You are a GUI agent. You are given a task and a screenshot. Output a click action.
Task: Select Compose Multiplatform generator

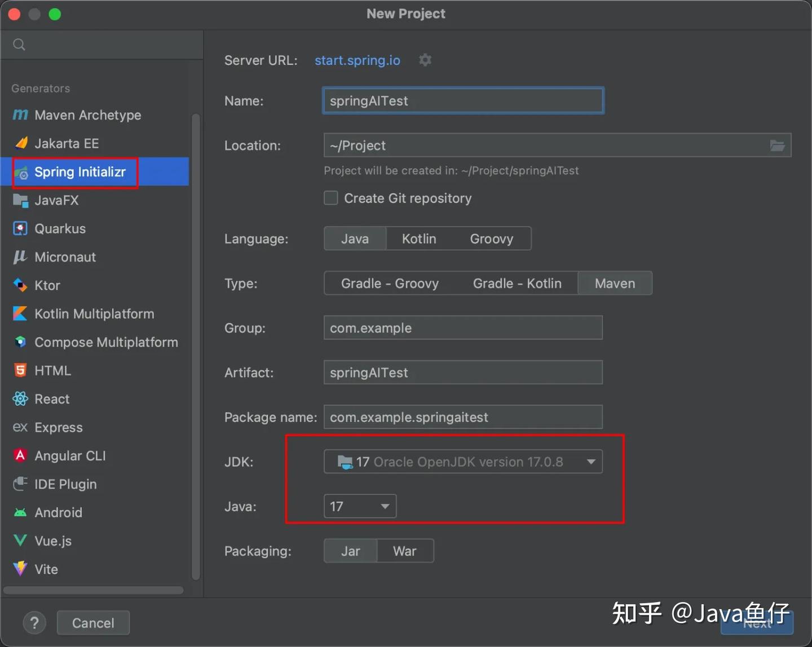[95, 342]
